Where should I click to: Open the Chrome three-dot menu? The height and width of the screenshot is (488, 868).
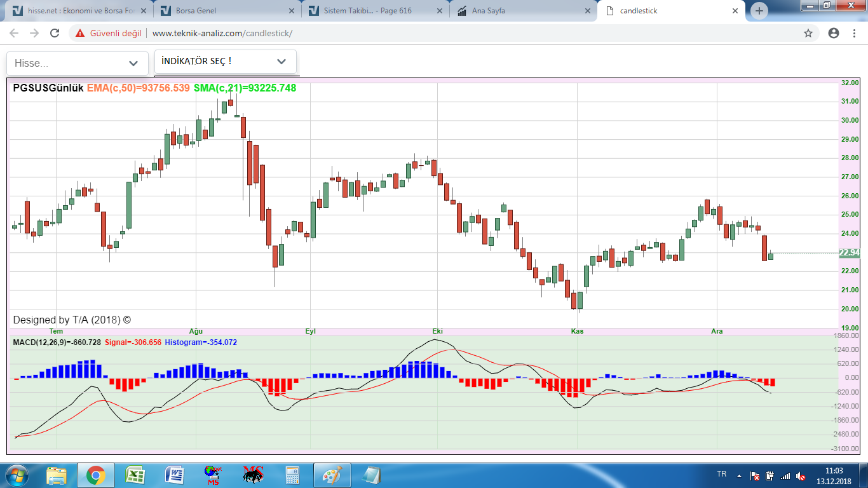tap(855, 33)
